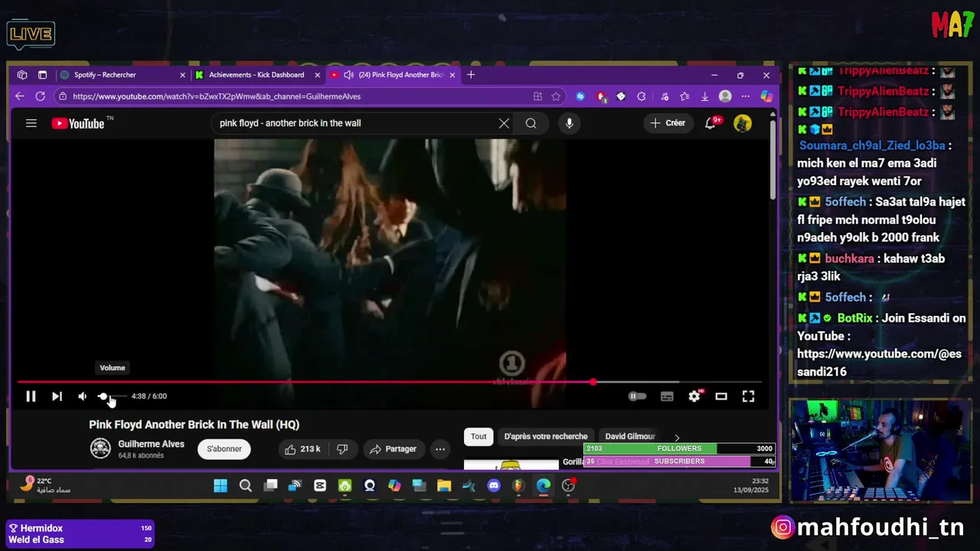Toggle subtitles in the video player
980x551 pixels.
tap(667, 396)
